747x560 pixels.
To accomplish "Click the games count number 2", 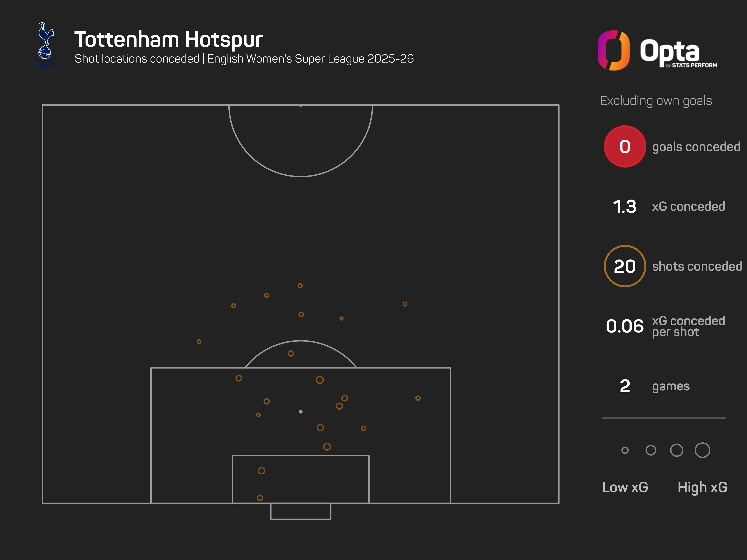I will [x=625, y=386].
